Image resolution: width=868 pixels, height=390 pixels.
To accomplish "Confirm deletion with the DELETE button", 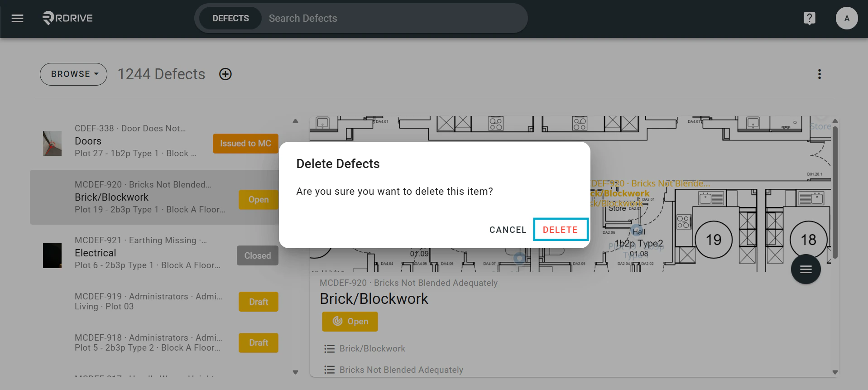I will pyautogui.click(x=561, y=230).
